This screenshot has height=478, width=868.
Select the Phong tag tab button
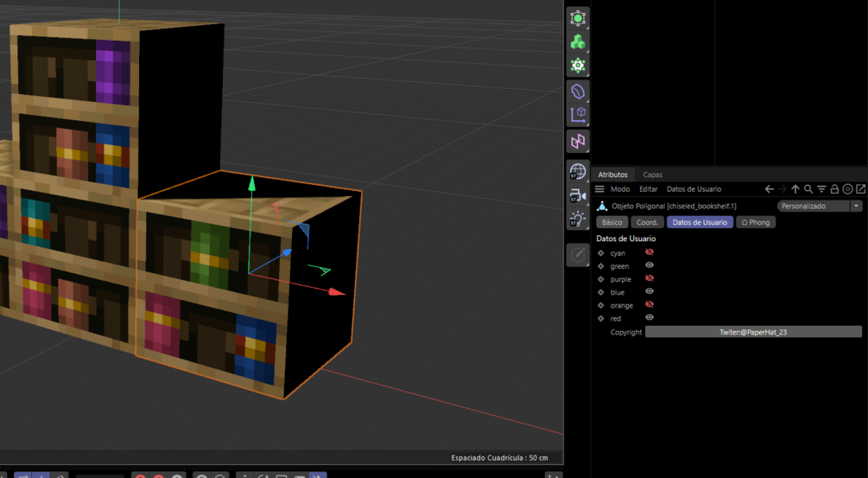[756, 222]
